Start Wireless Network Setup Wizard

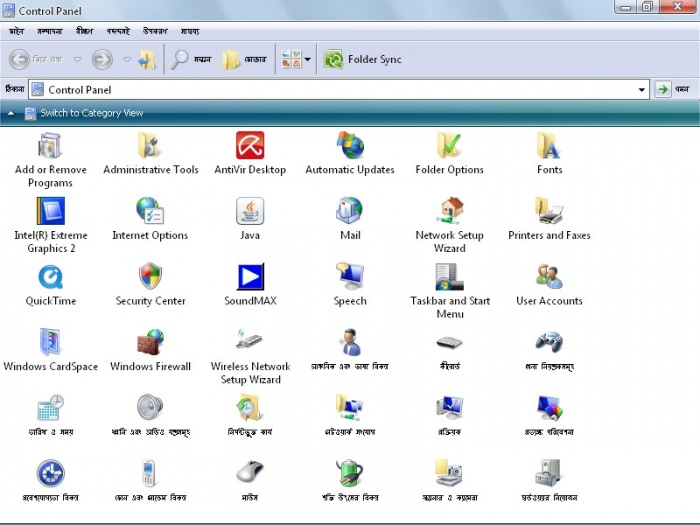[x=250, y=357]
